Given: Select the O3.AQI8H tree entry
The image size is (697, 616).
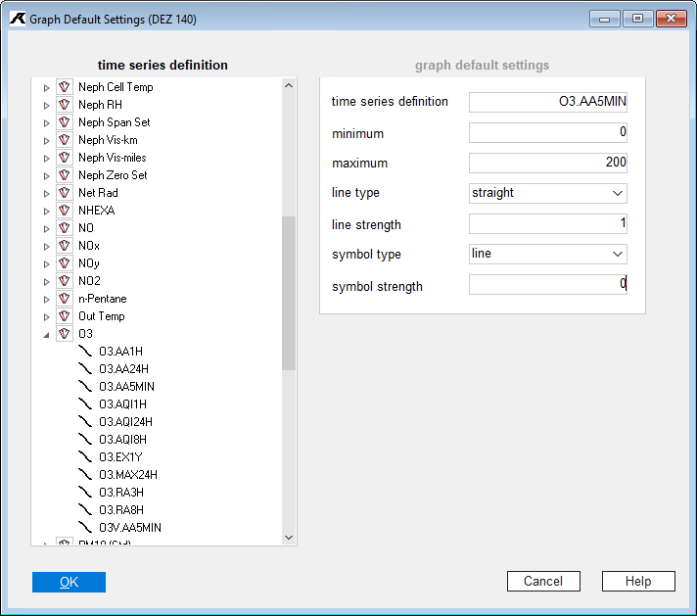Looking at the screenshot, I should tap(122, 440).
